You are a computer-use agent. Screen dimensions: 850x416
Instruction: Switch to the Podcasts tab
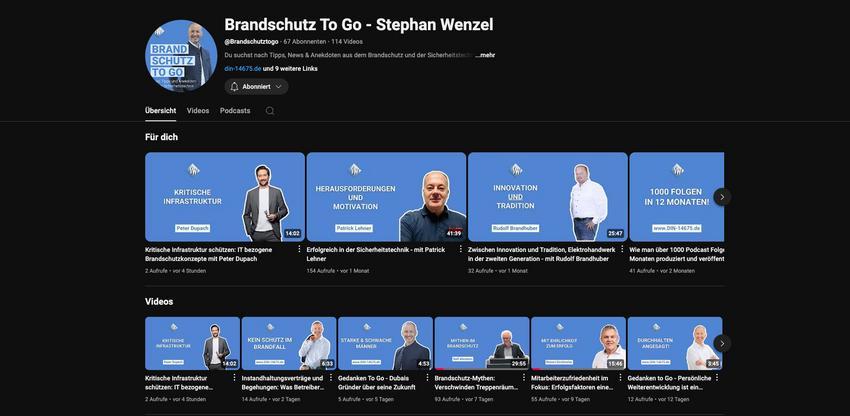(235, 111)
